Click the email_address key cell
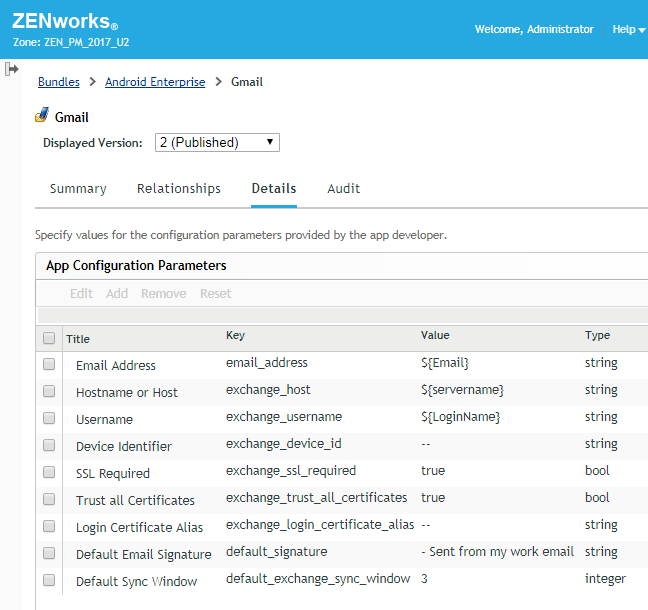 pyautogui.click(x=267, y=363)
